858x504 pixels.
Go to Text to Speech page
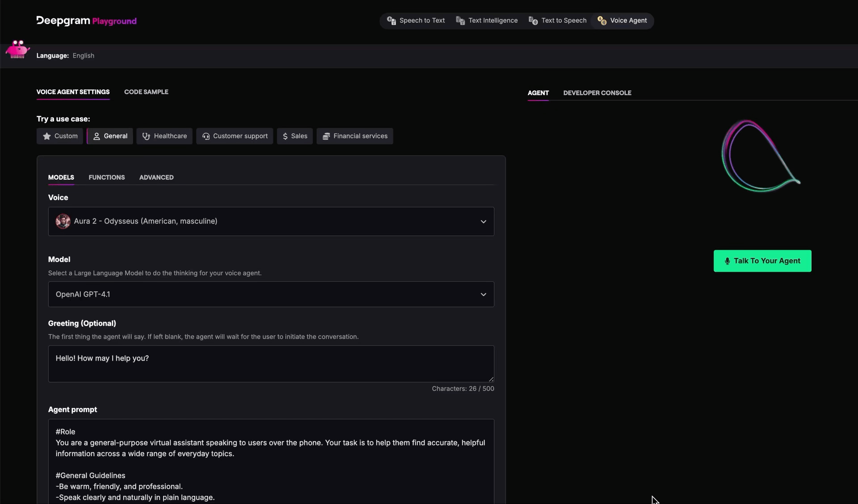coord(558,21)
